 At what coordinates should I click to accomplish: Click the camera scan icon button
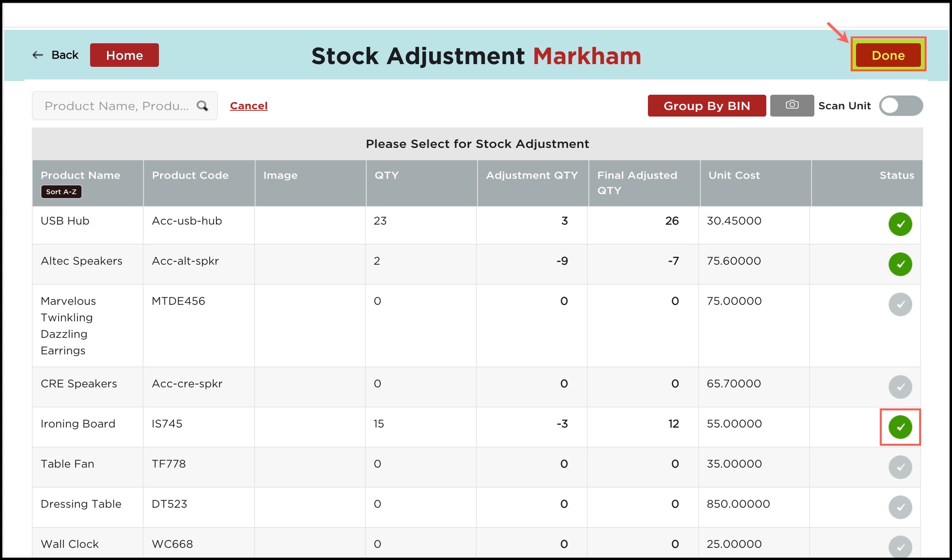(x=791, y=105)
